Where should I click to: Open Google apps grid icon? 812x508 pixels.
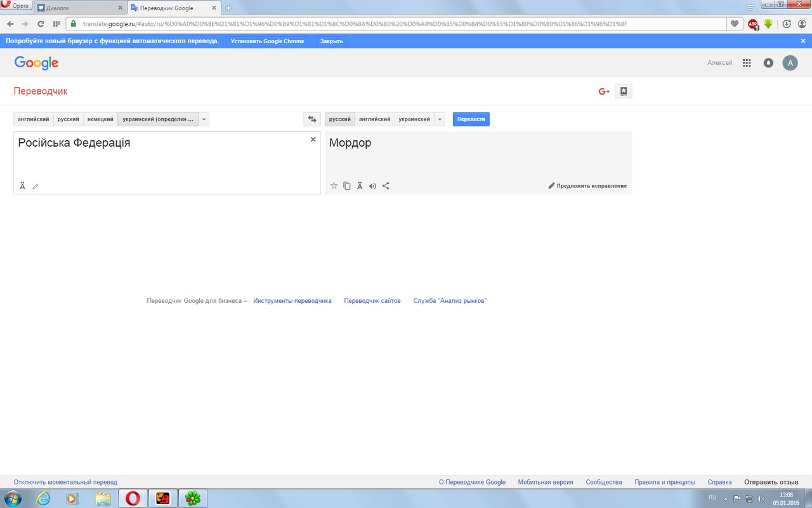[747, 63]
